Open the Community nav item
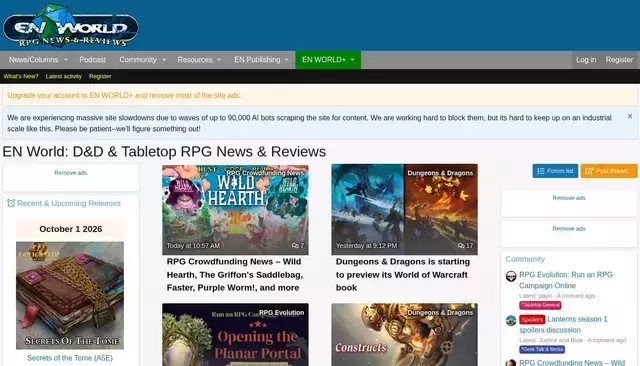The width and height of the screenshot is (640, 366). point(138,60)
